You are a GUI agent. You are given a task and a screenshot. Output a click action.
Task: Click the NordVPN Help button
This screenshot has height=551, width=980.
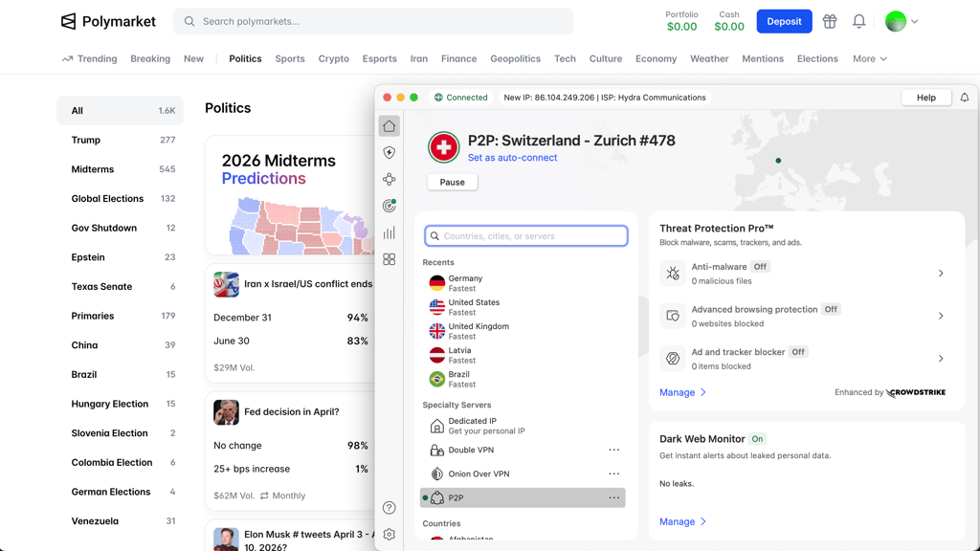[x=925, y=98]
